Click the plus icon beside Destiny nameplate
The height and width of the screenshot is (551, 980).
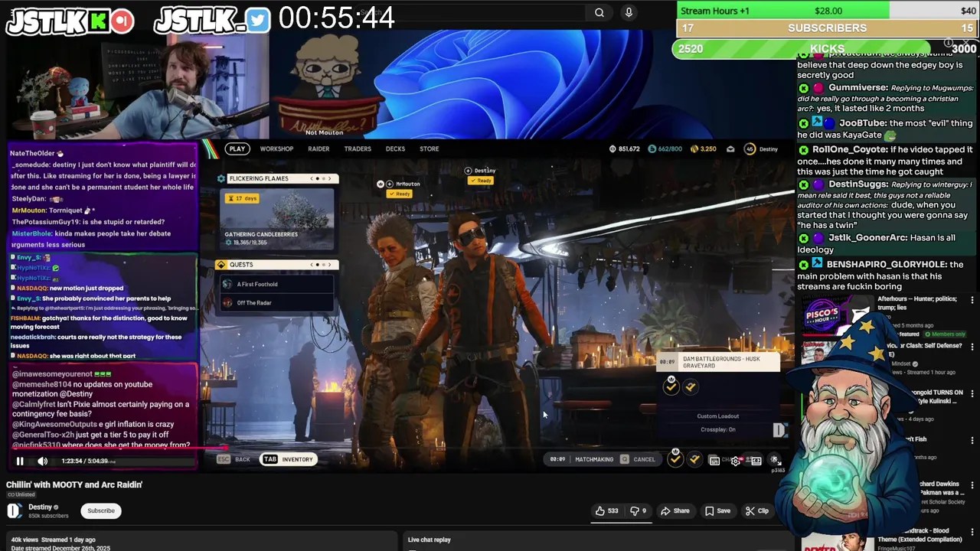click(x=468, y=171)
